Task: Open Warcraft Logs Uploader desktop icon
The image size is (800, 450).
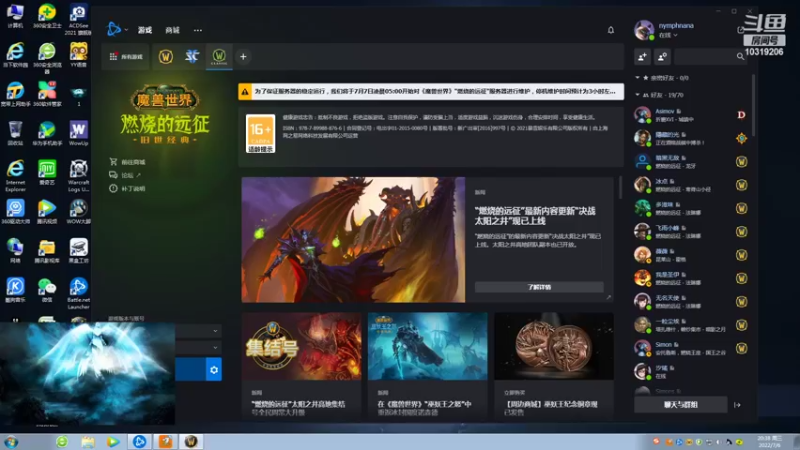Action: pyautogui.click(x=79, y=176)
